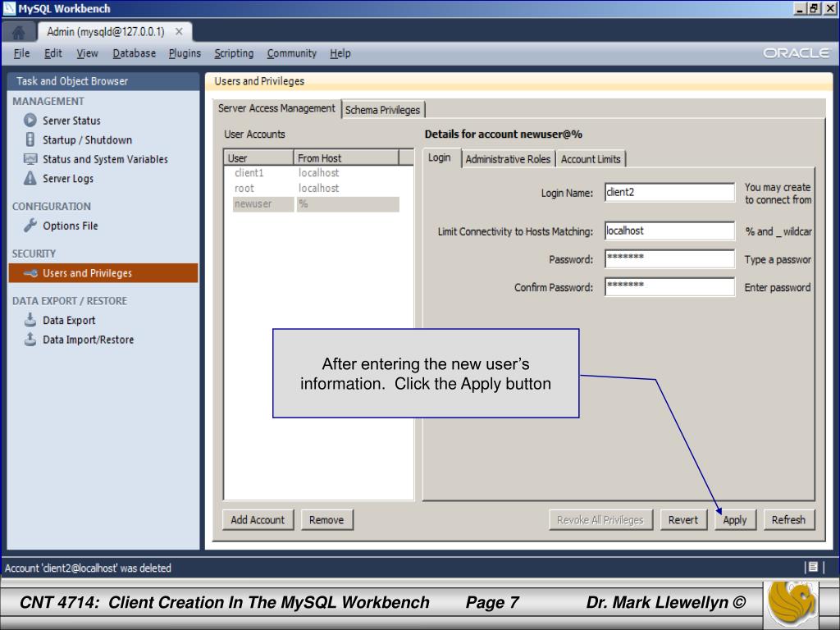The width and height of the screenshot is (840, 630).
Task: Select root user in accounts list
Action: [244, 188]
